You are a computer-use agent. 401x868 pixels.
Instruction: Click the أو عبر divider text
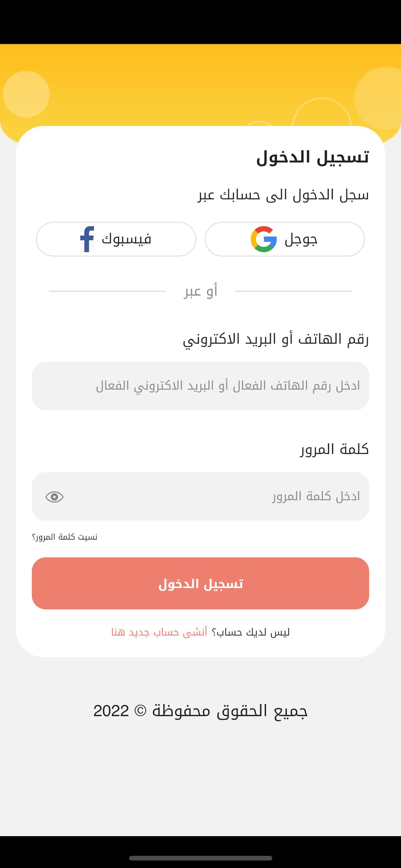[x=201, y=291]
